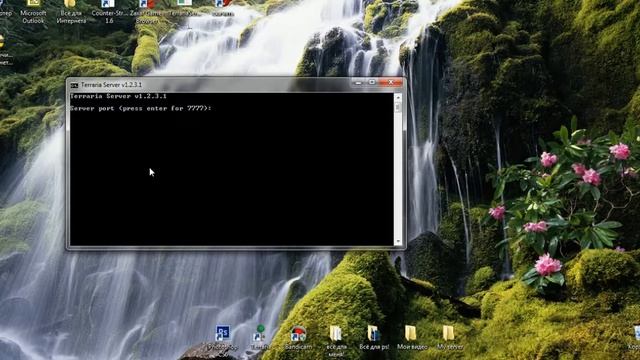Maximize the Terraria Server window
The height and width of the screenshot is (360, 640).
click(372, 82)
